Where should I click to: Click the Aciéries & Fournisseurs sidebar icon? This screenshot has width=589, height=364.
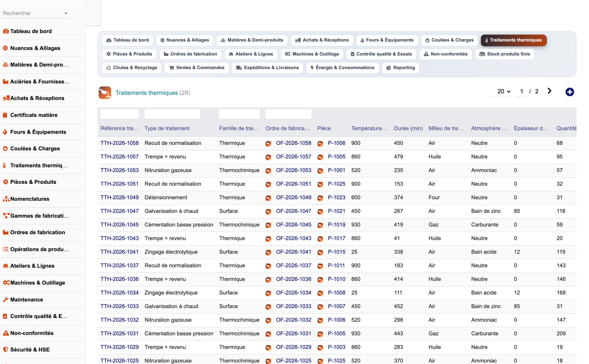coord(6,82)
